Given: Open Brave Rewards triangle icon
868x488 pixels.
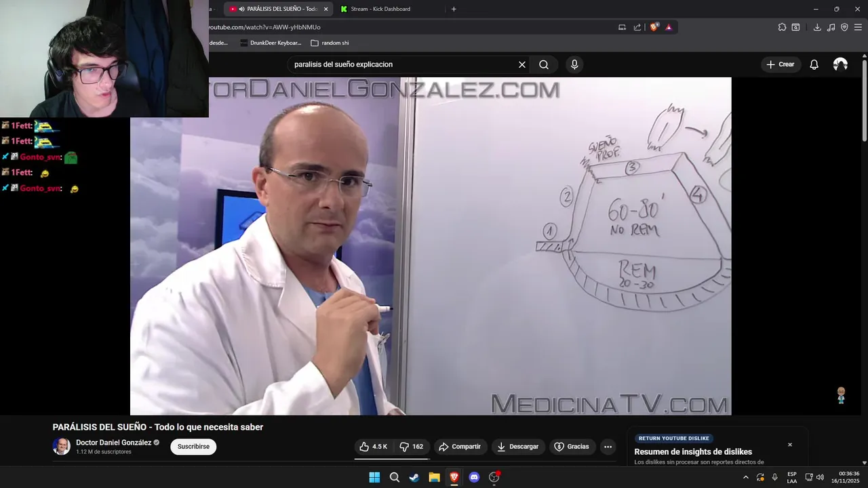Looking at the screenshot, I should (x=669, y=27).
